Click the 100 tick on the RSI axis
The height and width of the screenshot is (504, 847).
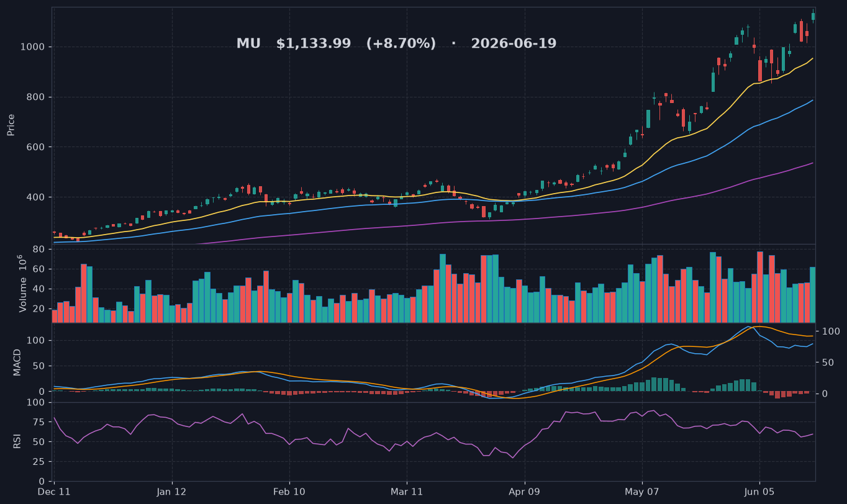pyautogui.click(x=35, y=403)
